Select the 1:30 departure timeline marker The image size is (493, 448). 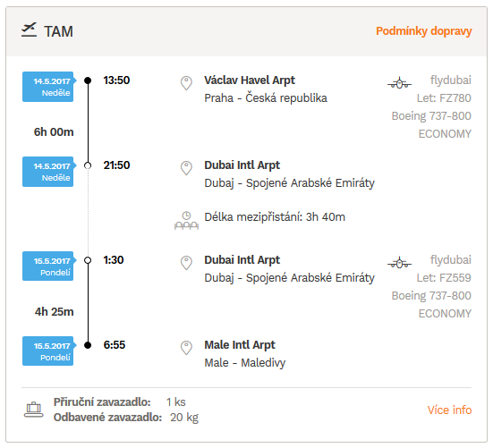point(88,260)
